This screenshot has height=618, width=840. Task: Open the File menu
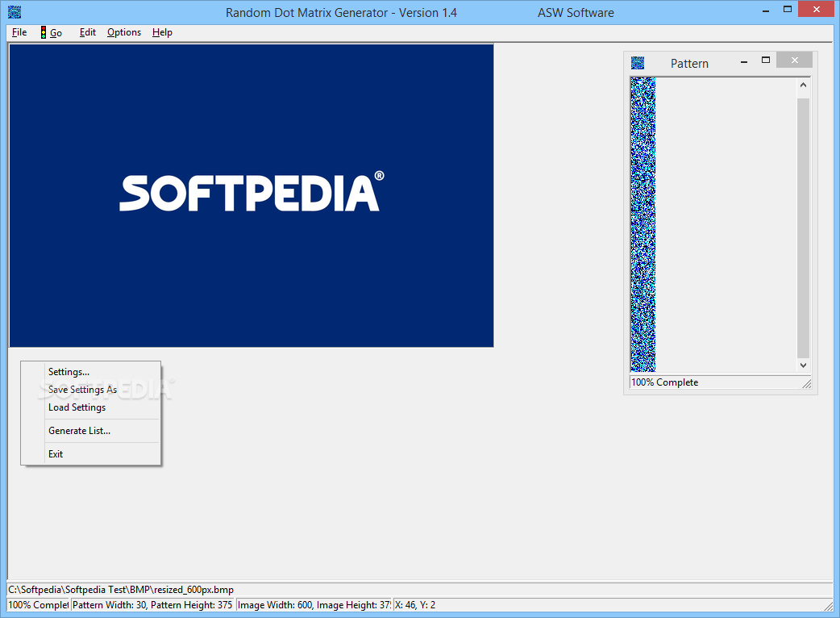(19, 32)
